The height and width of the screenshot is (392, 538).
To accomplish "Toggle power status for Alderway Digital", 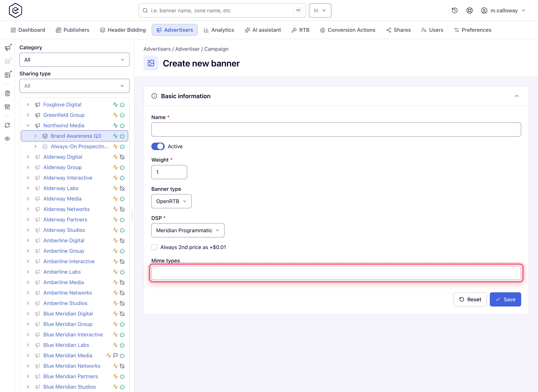I will click(x=122, y=157).
